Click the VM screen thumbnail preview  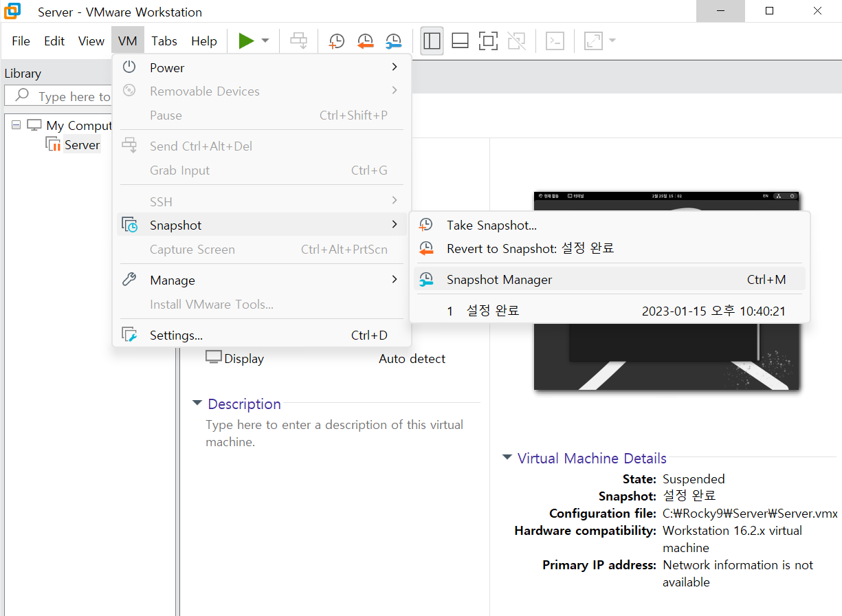pos(666,291)
